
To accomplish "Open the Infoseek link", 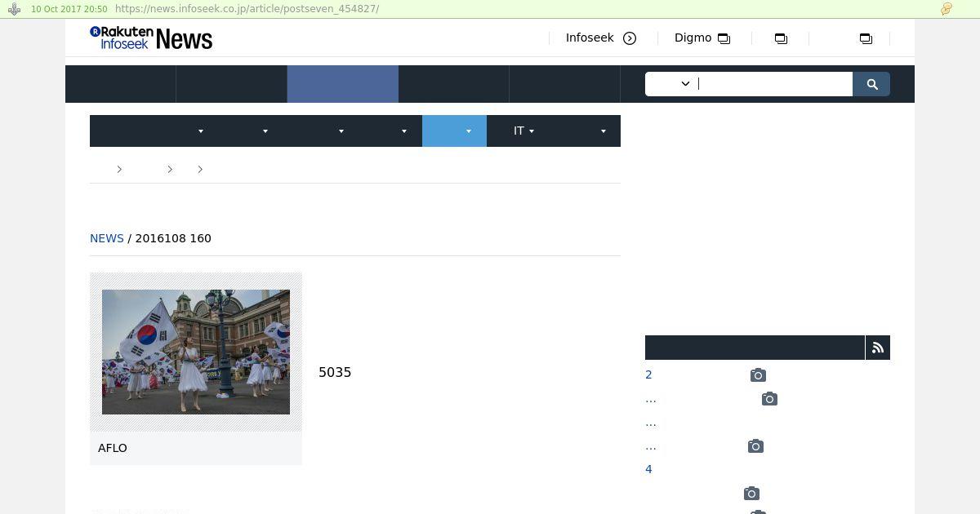I will pos(590,38).
